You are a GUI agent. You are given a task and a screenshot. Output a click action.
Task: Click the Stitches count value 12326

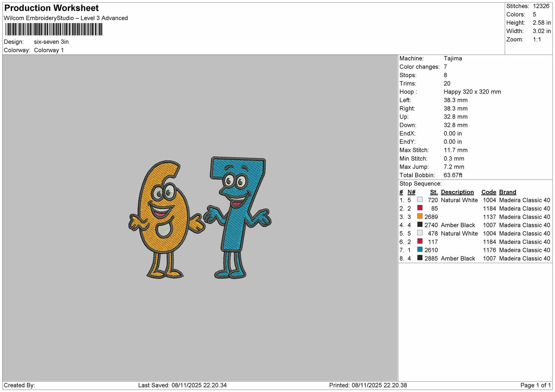[541, 6]
